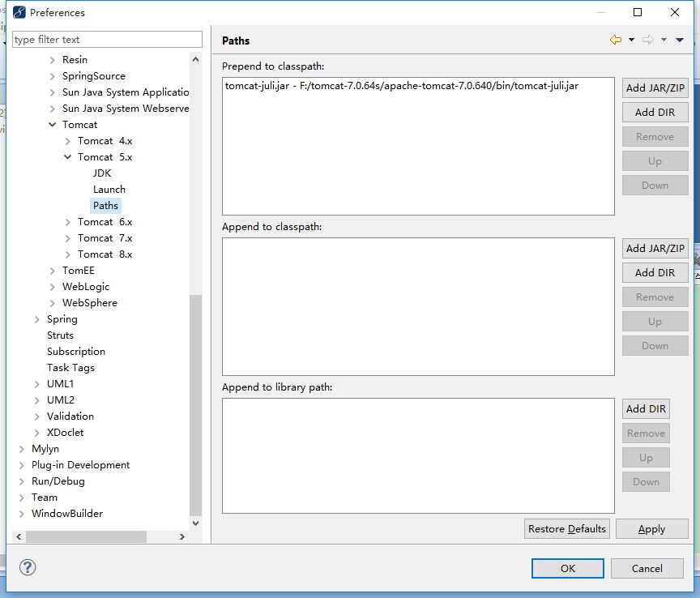The width and height of the screenshot is (700, 598).
Task: Confirm with the OK button
Action: pyautogui.click(x=568, y=569)
